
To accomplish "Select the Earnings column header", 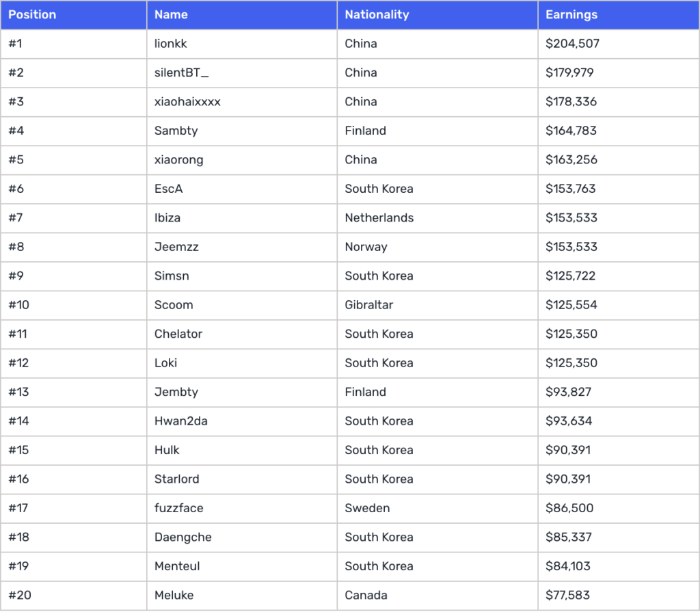I will (x=571, y=14).
